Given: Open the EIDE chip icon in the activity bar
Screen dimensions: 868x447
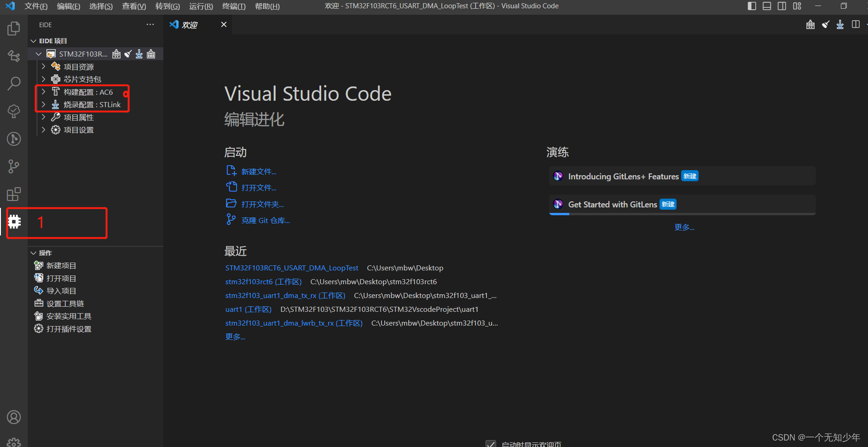Looking at the screenshot, I should (x=14, y=222).
